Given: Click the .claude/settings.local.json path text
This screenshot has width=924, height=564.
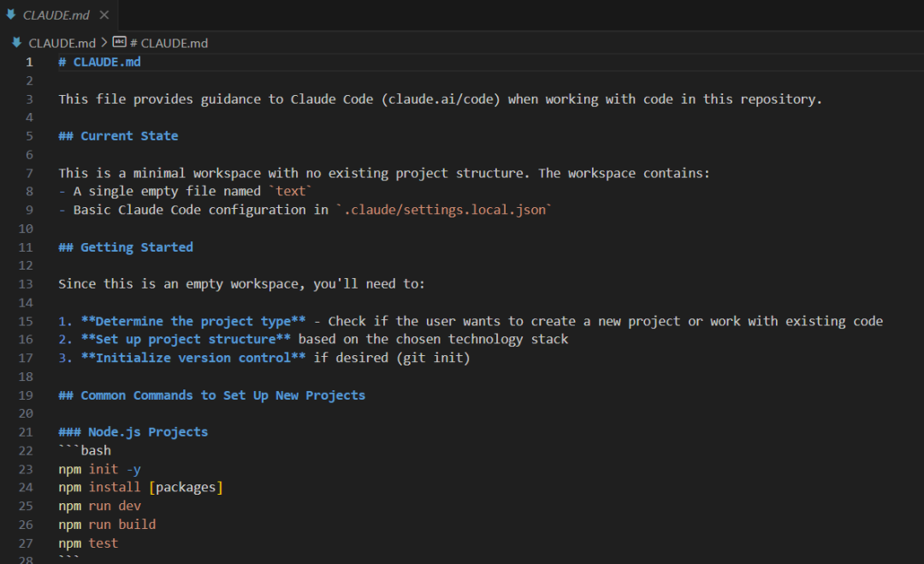Looking at the screenshot, I should [x=443, y=210].
